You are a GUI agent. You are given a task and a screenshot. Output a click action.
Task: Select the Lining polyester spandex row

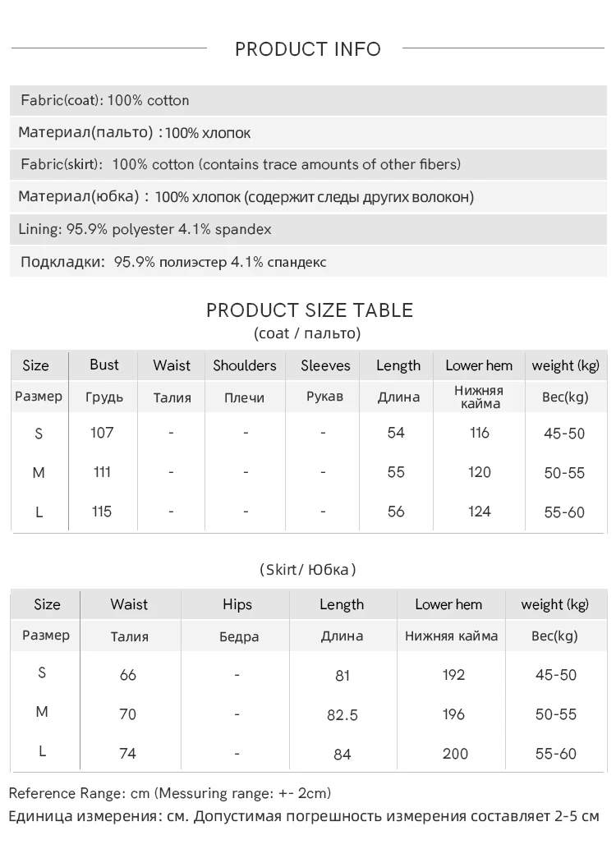pos(145,230)
